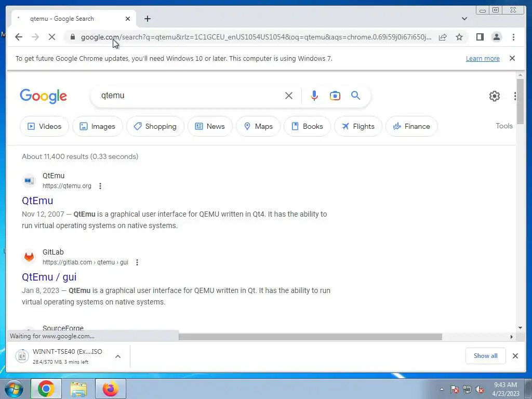This screenshot has height=399, width=532.
Task: Submit search with magnifier icon
Action: (355, 96)
